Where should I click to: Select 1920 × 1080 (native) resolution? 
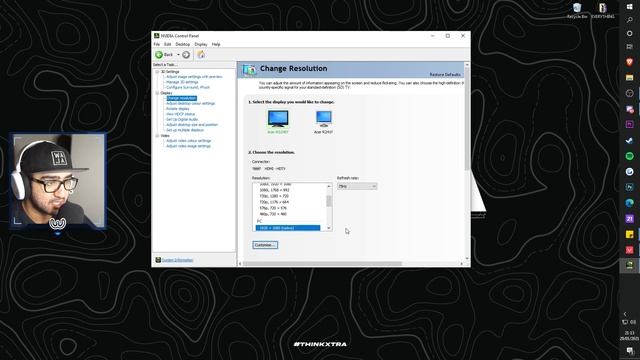click(288, 228)
